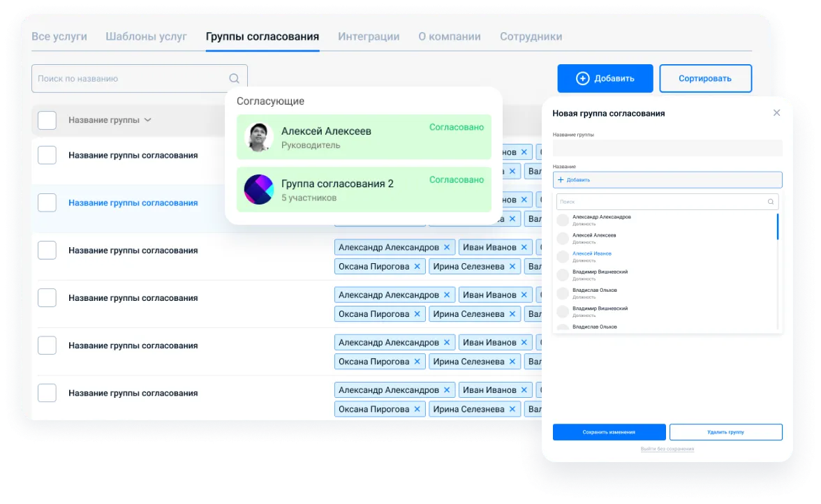Select Алексей Алексеев in the panel list

tap(594, 235)
